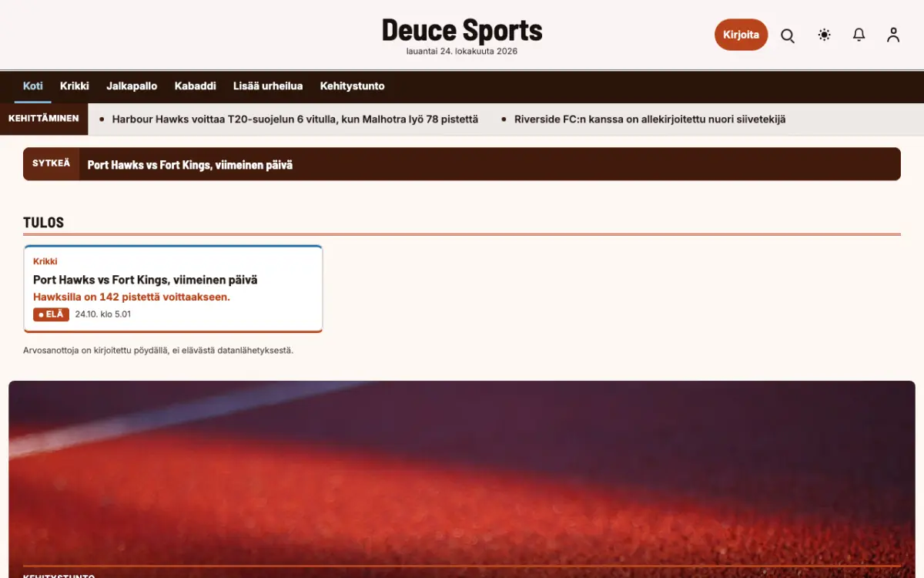Open the Kehitystunto navigation item

point(353,86)
